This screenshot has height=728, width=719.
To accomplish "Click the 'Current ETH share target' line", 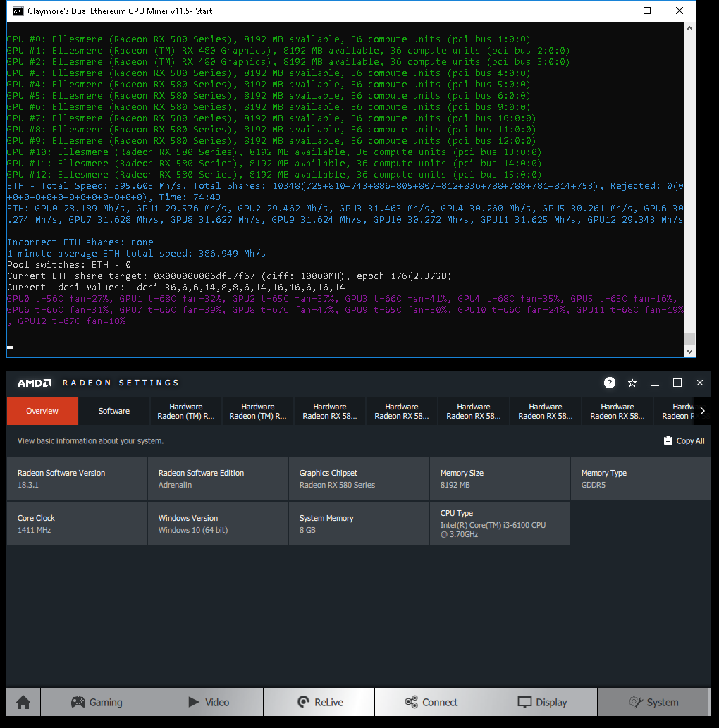I will click(230, 276).
